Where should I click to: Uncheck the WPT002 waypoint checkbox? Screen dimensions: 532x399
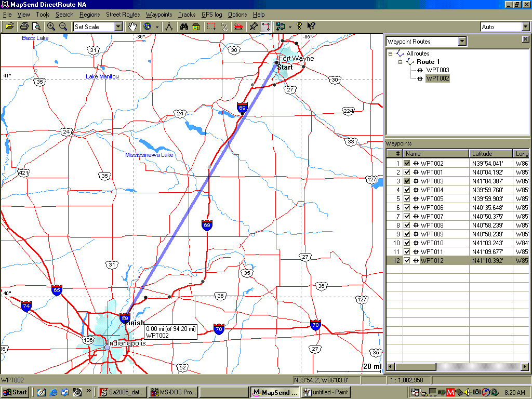[407, 163]
